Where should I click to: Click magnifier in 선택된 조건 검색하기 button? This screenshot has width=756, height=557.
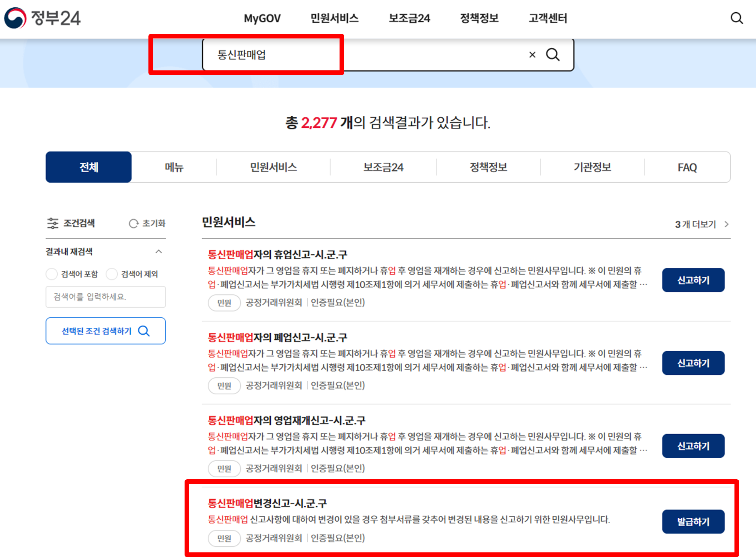(x=144, y=331)
